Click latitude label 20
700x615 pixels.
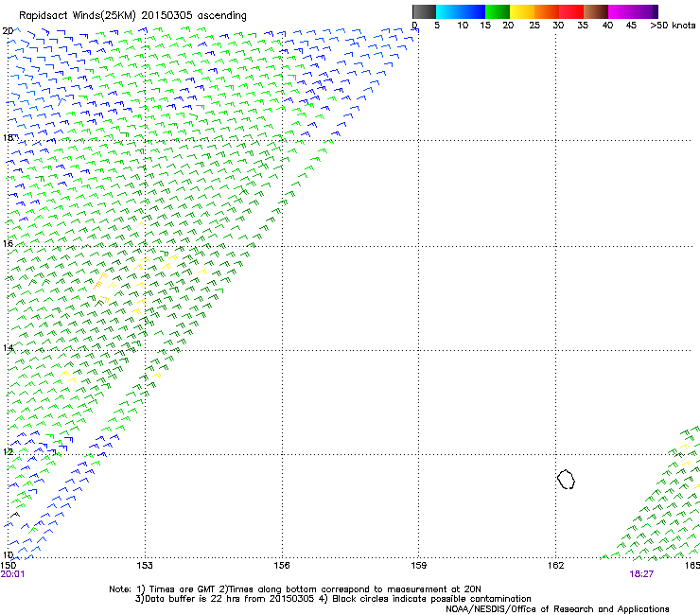pos(8,31)
